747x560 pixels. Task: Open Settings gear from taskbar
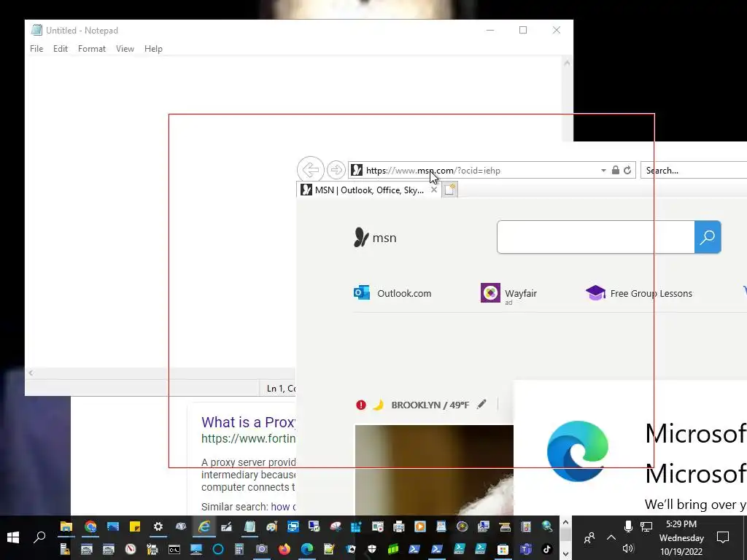(158, 526)
